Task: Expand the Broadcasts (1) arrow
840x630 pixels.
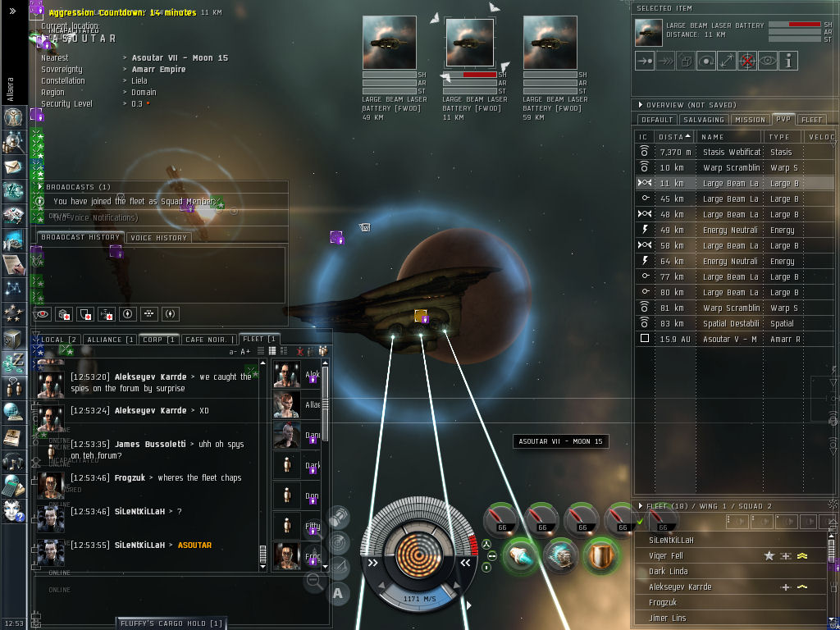Action: pyautogui.click(x=40, y=186)
